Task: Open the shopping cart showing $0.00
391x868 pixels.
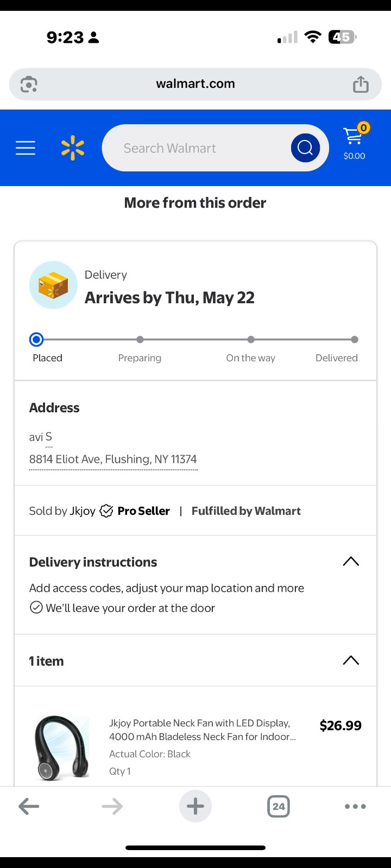Action: coord(355,142)
